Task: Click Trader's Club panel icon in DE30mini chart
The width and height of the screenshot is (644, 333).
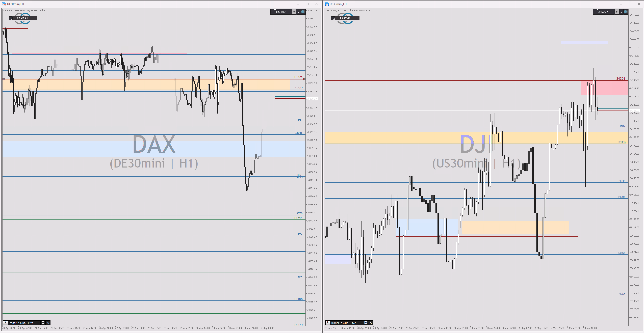Action: tap(5, 323)
